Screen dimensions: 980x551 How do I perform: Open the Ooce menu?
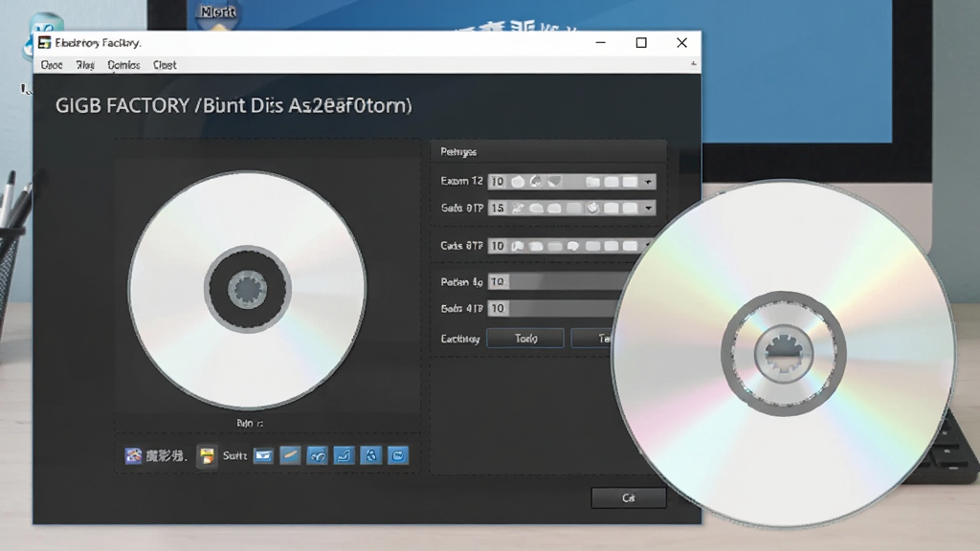52,65
